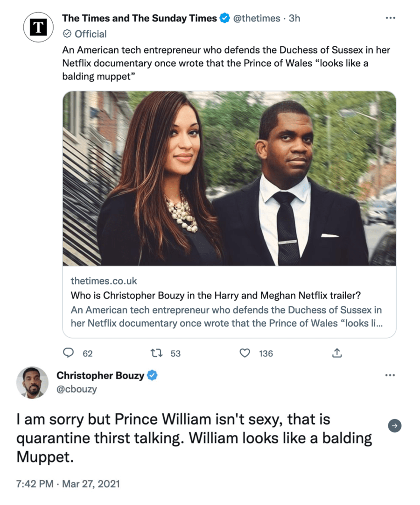
Task: Click Christopher Bouzy's verified badge
Action: click(152, 375)
